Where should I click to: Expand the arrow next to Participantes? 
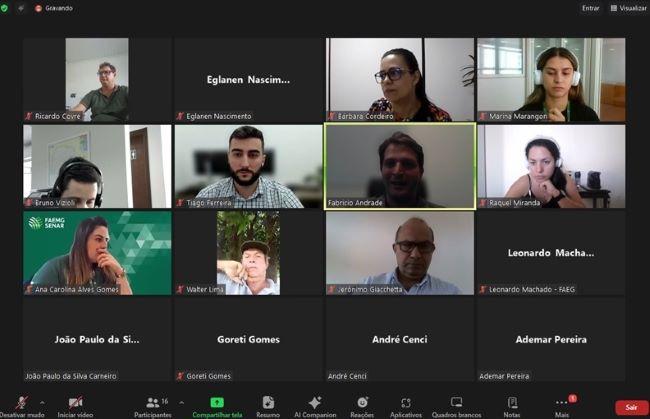click(181, 402)
